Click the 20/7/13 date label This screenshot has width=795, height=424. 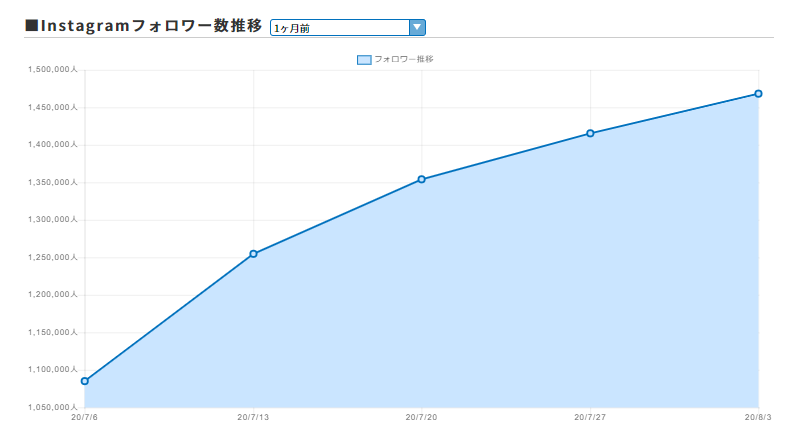pyautogui.click(x=253, y=417)
